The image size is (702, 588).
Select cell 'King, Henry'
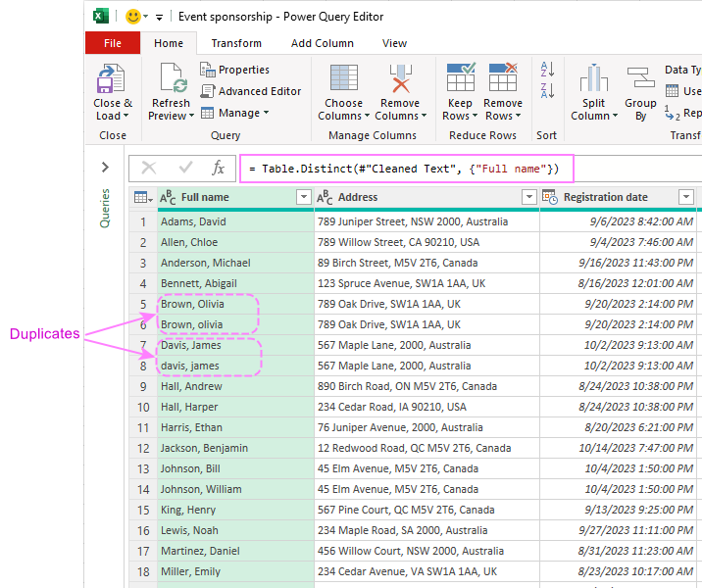click(235, 510)
